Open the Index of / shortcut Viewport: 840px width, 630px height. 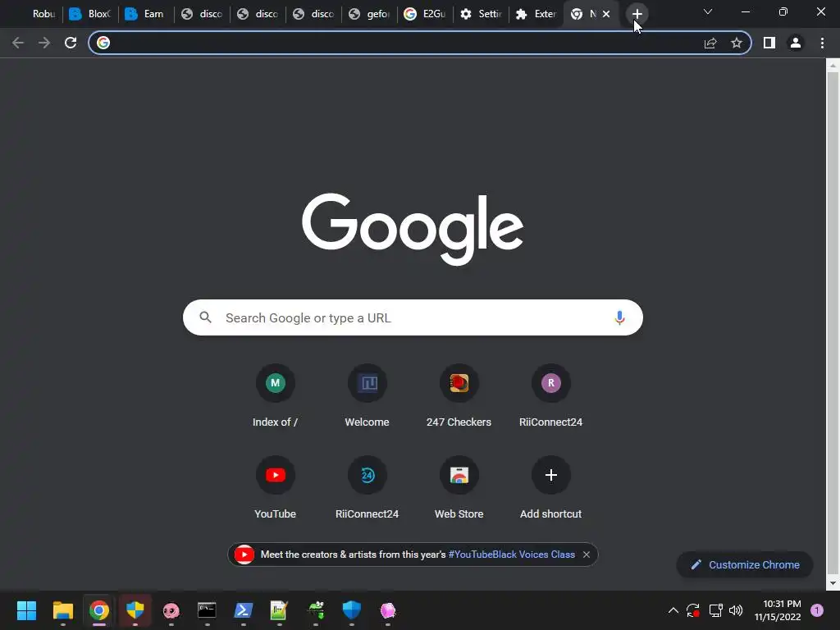276,396
